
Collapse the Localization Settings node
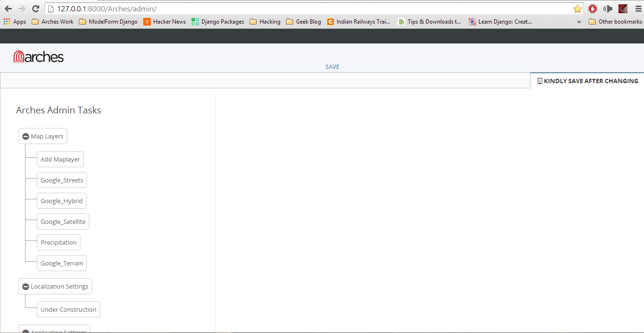pos(26,287)
